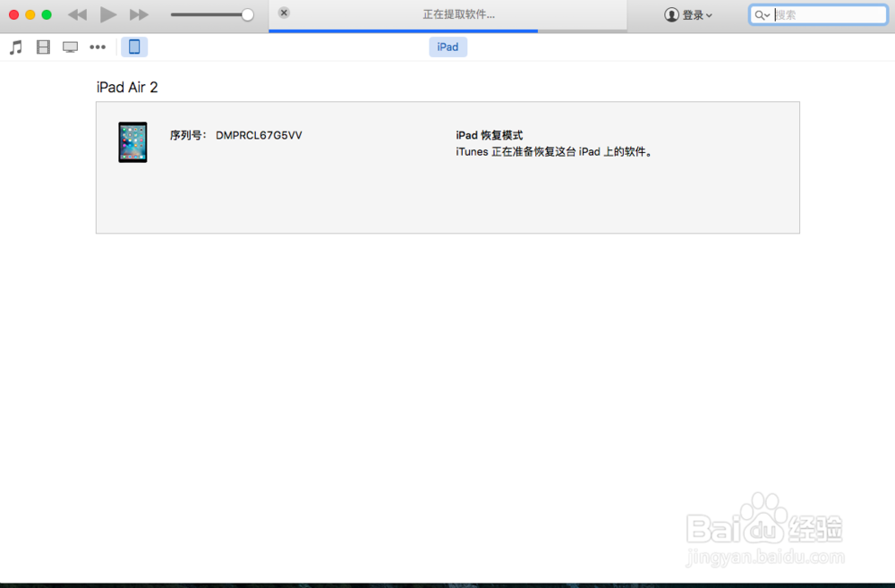Click the iPad 恢复模式 title
This screenshot has height=588, width=895.
[490, 135]
